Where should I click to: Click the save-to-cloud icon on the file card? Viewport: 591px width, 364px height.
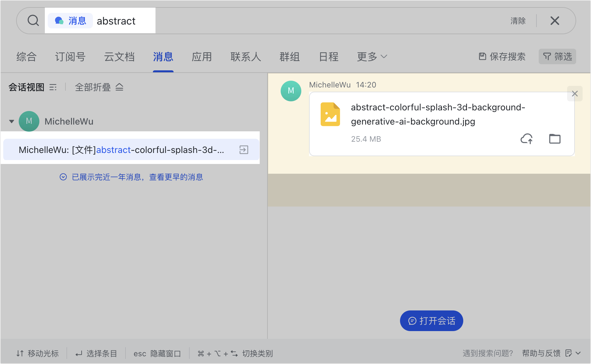526,139
